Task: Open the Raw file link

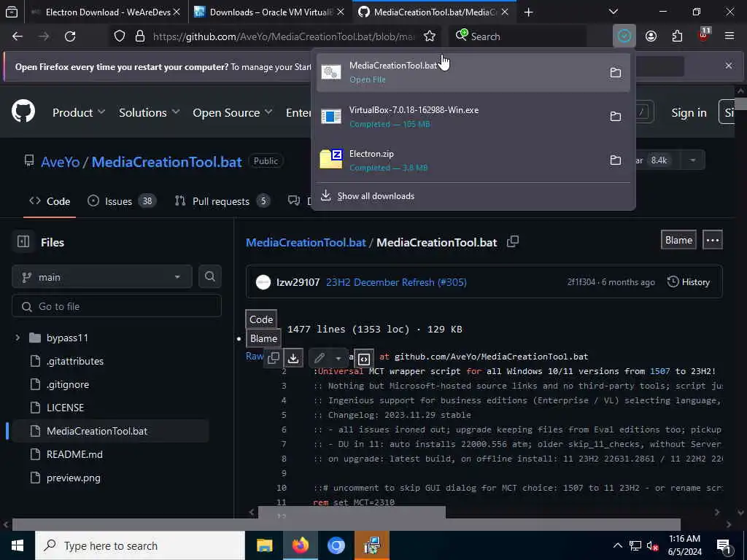Action: (x=255, y=356)
